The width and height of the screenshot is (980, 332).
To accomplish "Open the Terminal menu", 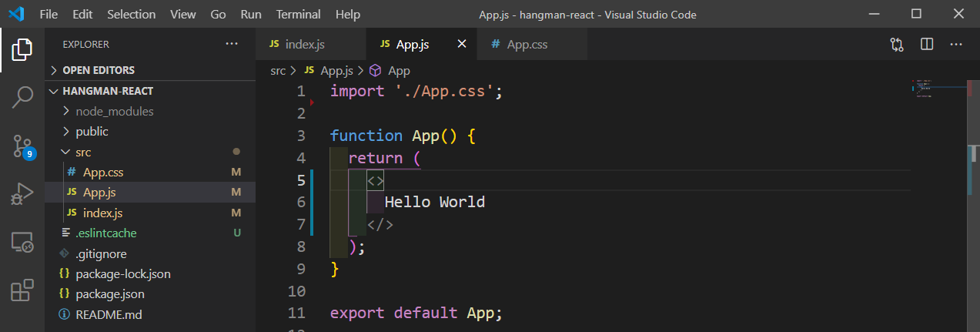I will [x=299, y=14].
